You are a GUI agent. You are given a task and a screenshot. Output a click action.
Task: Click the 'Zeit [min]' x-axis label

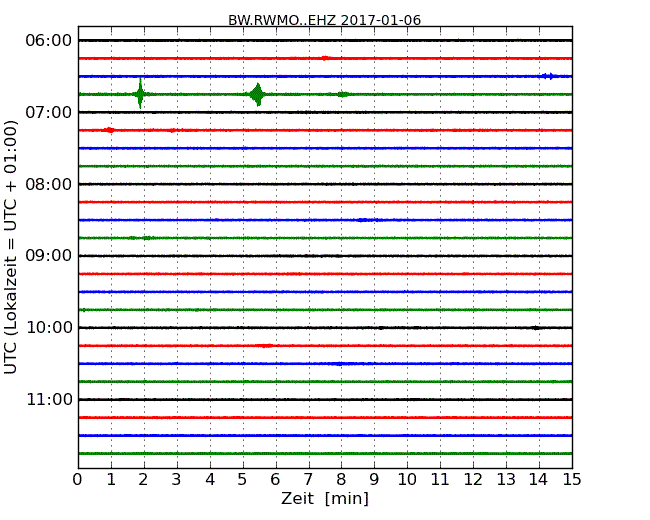point(325,498)
